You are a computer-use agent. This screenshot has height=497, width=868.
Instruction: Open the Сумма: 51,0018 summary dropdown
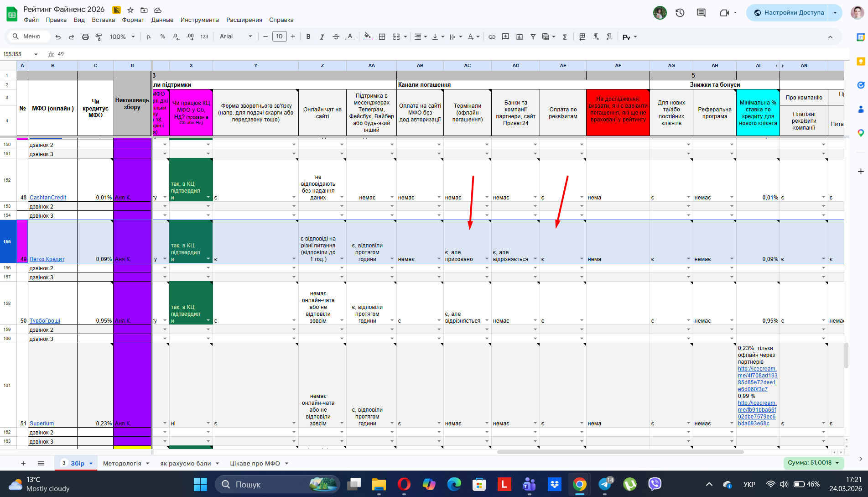tap(814, 463)
